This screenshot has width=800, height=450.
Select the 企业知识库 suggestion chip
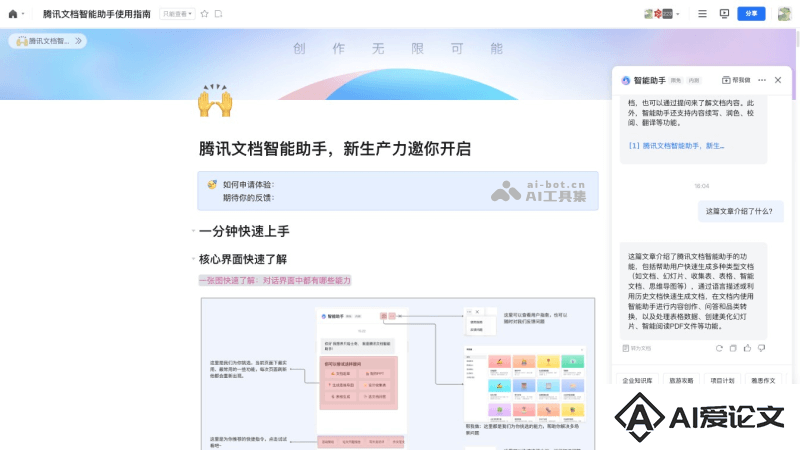[x=637, y=380]
